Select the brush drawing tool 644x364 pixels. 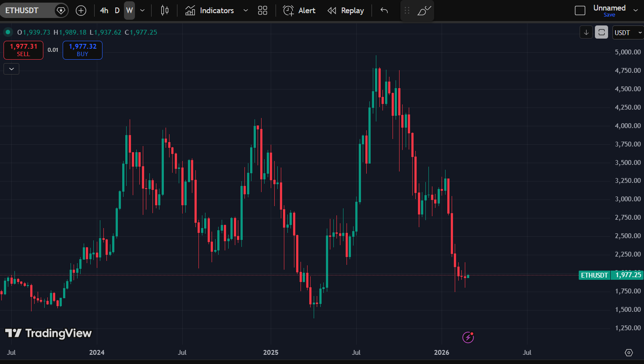(x=424, y=11)
